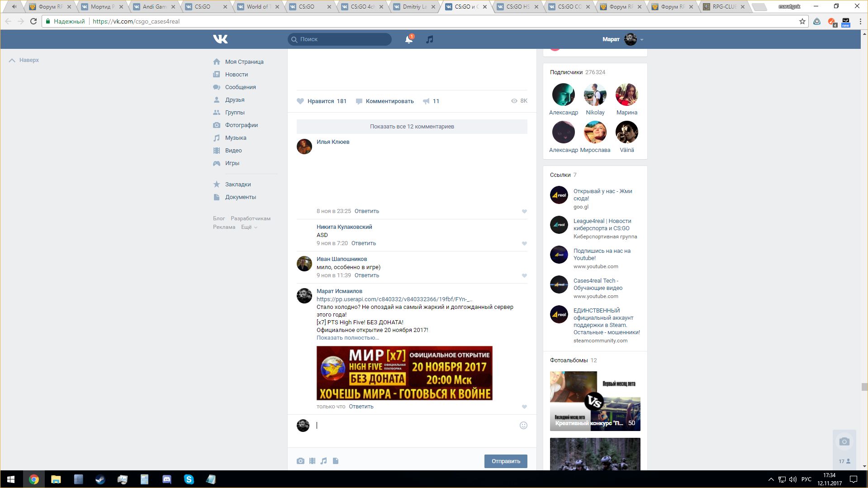Go back with Chrome back arrow
868x488 pixels.
click(x=8, y=21)
